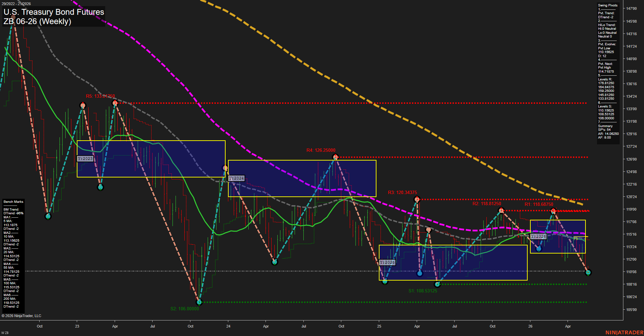Select the Y:2025 yearly range tag
The width and height of the screenshot is (644, 336).
click(387, 262)
